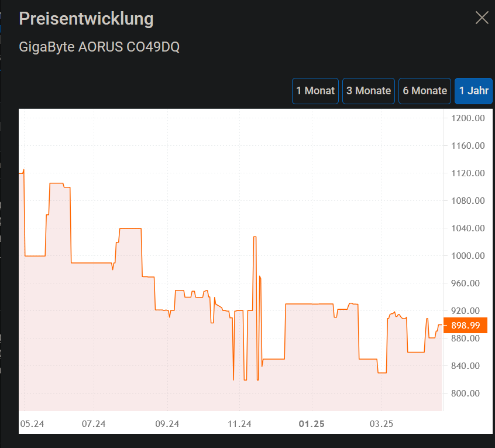Click the 05.24 date axis label
495x448 pixels.
pyautogui.click(x=32, y=424)
